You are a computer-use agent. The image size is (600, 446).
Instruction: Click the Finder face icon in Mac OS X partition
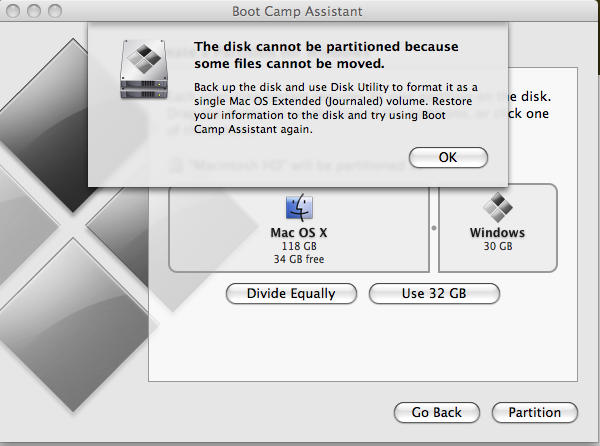(299, 208)
